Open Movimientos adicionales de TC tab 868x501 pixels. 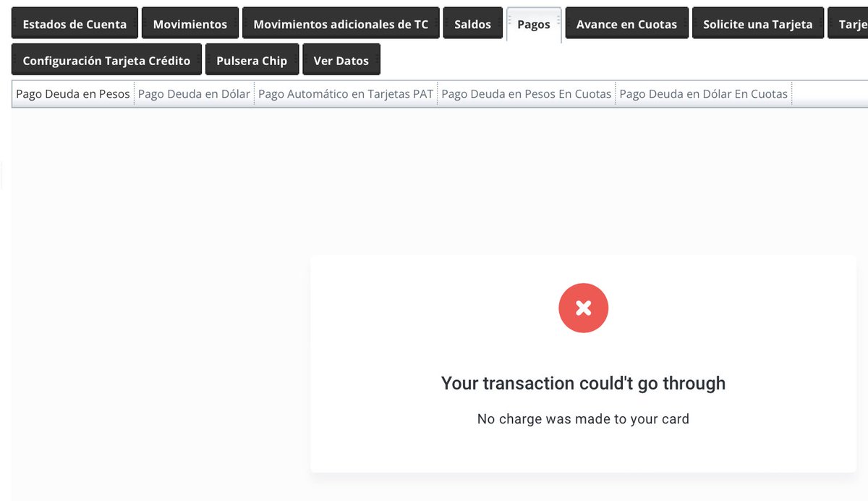point(341,23)
